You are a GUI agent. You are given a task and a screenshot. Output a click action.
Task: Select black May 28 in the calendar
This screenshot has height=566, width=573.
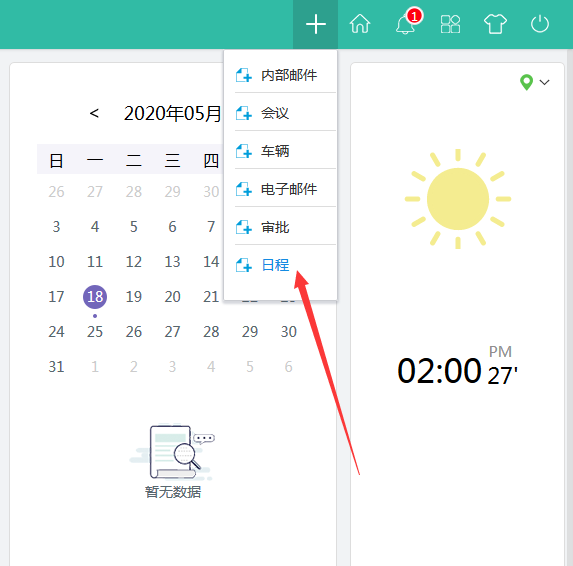211,332
